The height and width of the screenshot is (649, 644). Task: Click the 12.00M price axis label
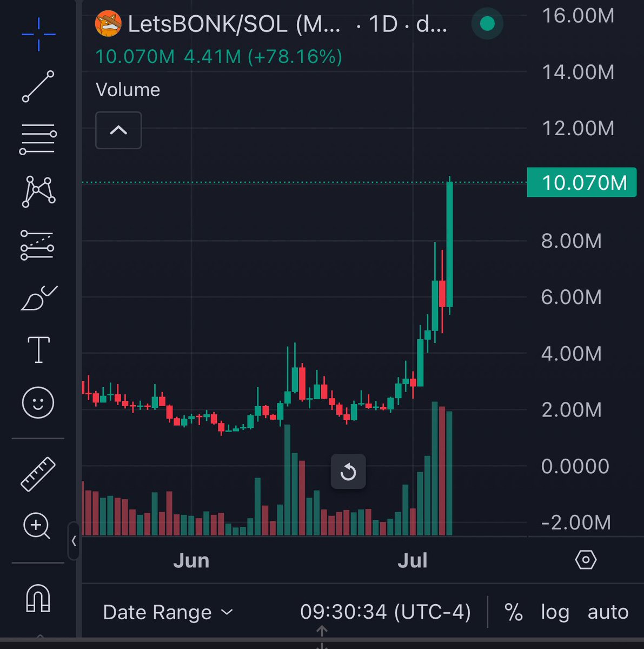[x=578, y=128]
